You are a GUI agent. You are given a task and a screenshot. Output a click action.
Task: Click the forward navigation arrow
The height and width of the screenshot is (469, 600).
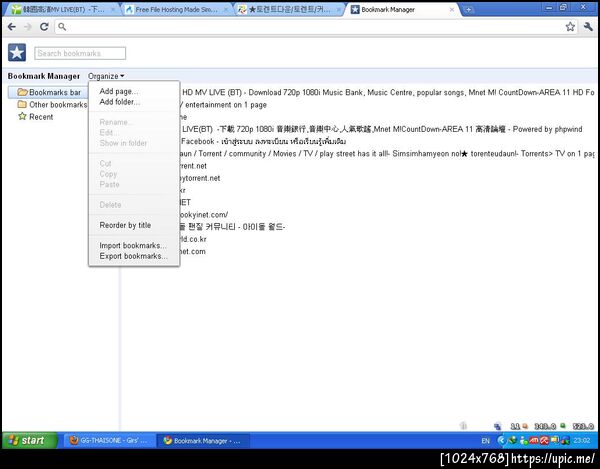(x=28, y=26)
